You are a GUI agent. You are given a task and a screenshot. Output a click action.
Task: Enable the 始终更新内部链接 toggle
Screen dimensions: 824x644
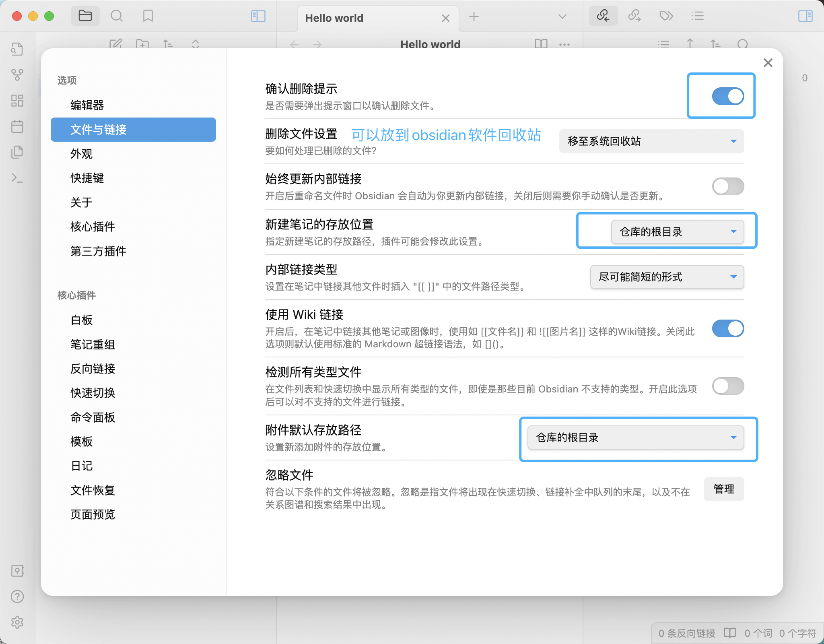pyautogui.click(x=727, y=186)
